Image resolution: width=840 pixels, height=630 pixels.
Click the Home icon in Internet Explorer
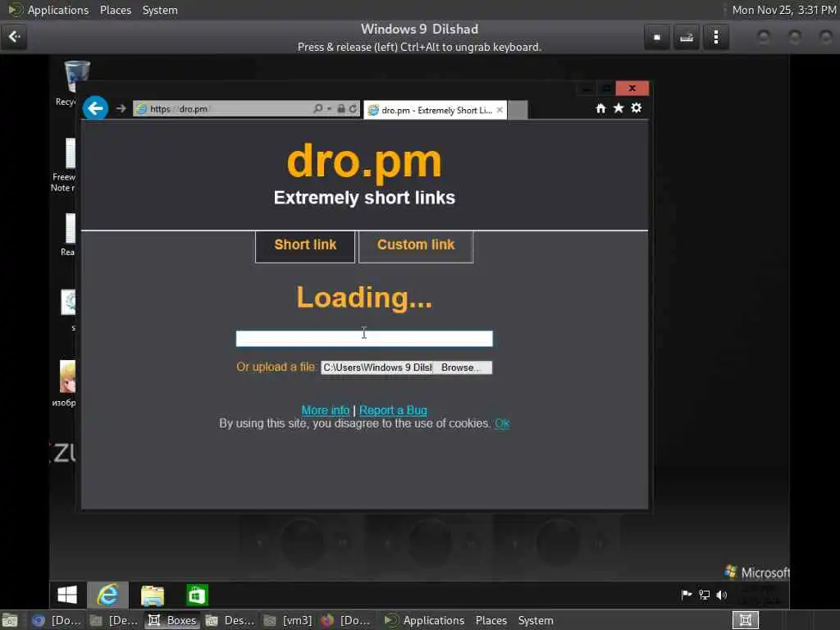tap(600, 108)
